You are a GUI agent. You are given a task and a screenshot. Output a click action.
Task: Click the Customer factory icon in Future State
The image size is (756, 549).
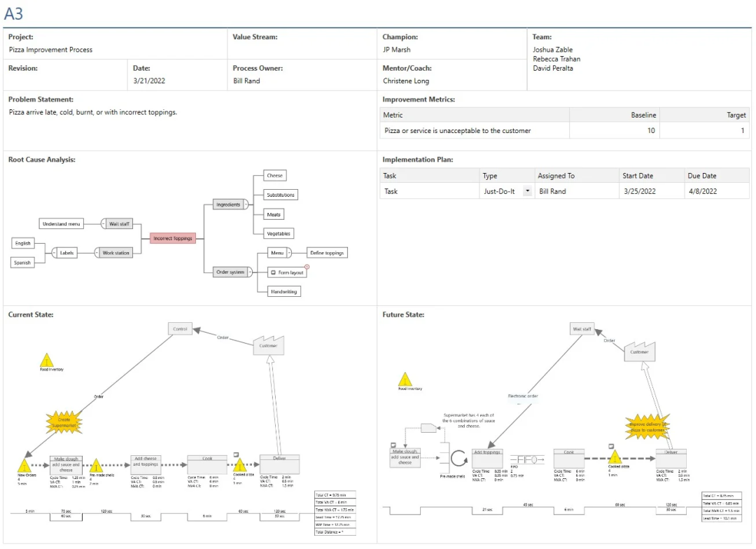click(638, 351)
